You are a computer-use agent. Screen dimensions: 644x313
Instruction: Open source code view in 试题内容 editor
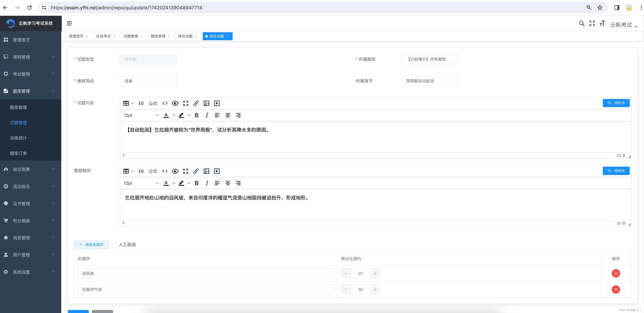tap(165, 103)
